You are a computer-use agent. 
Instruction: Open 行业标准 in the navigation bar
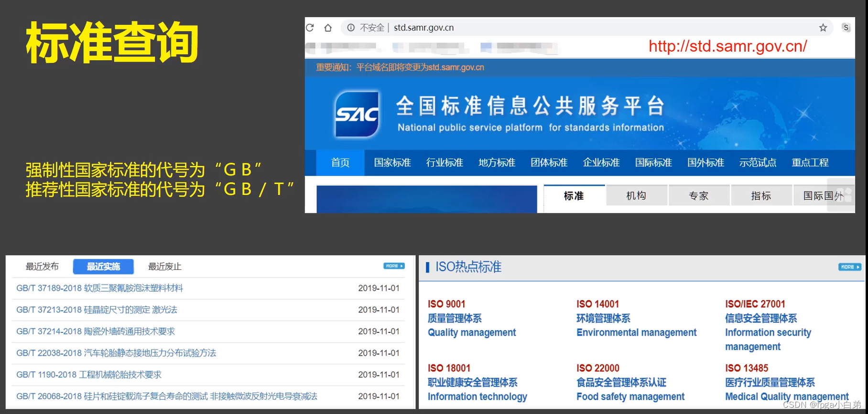[445, 163]
